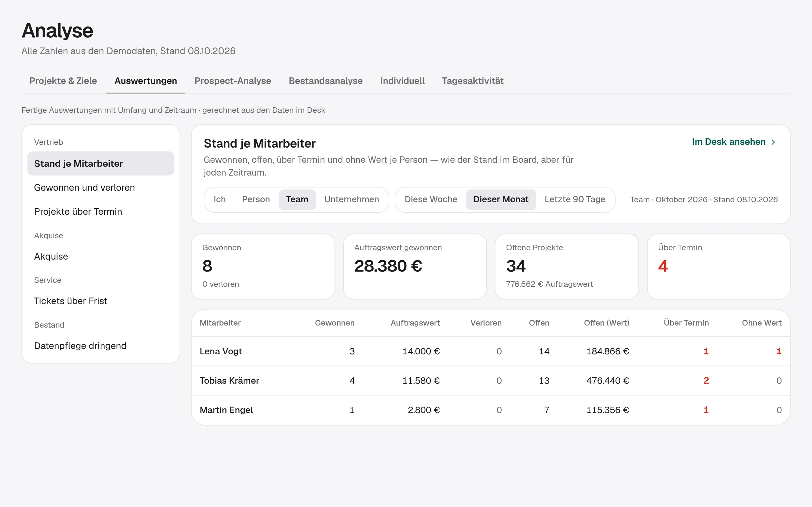Open the Tickets über Frist report

click(101, 301)
